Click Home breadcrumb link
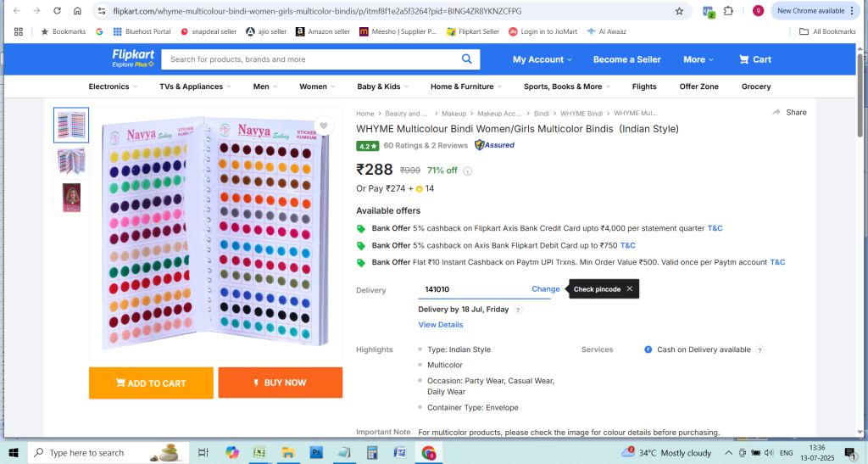Viewport: 868px width, 464px height. 364,114
